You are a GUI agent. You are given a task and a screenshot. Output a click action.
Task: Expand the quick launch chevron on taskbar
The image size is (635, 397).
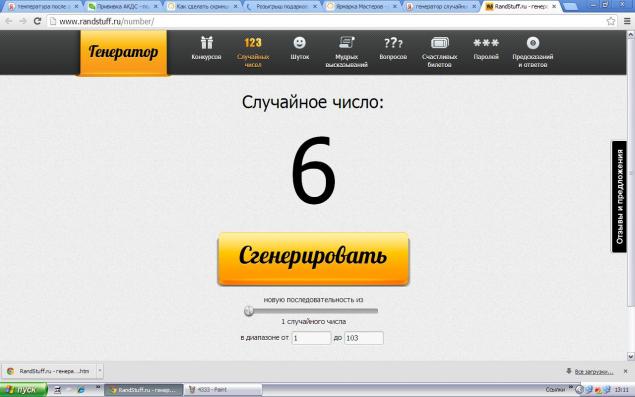tap(98, 388)
